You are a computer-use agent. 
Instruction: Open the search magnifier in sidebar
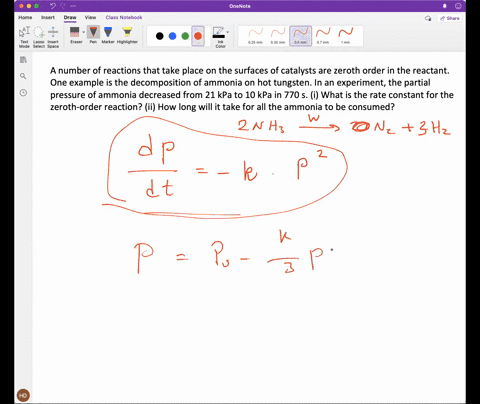(x=23, y=76)
